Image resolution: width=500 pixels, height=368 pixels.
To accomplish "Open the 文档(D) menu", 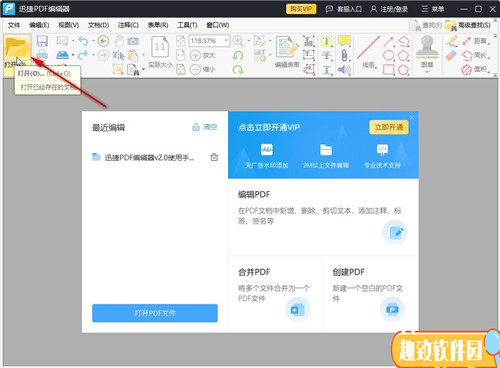I will click(x=98, y=25).
